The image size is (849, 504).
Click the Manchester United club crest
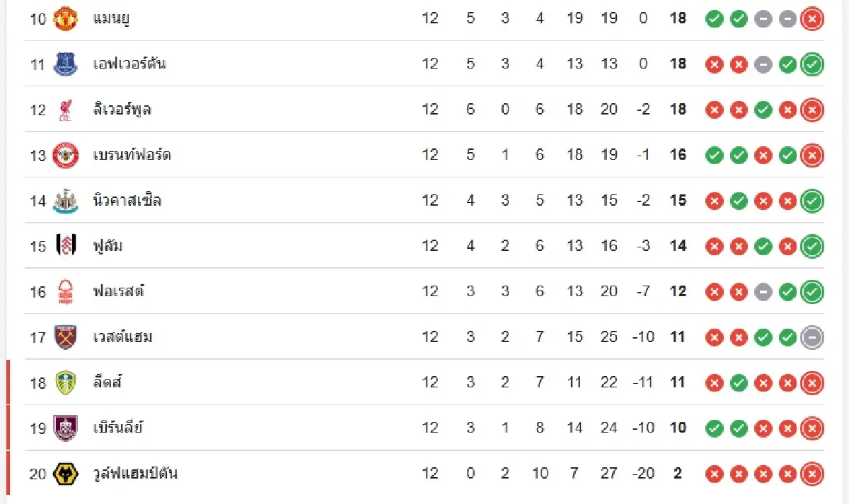[66, 18]
